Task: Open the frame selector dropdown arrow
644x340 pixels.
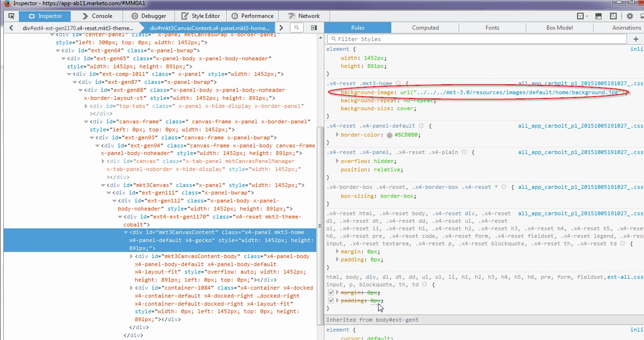Action: (x=587, y=16)
